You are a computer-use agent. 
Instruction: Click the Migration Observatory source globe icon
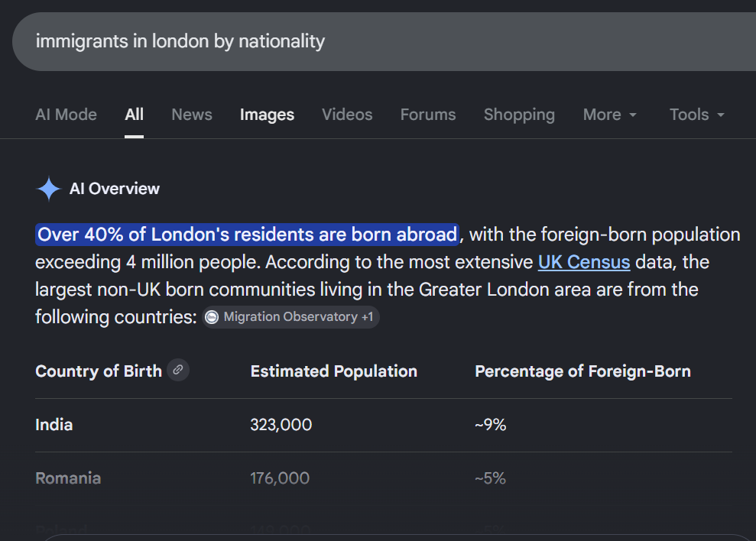[212, 317]
